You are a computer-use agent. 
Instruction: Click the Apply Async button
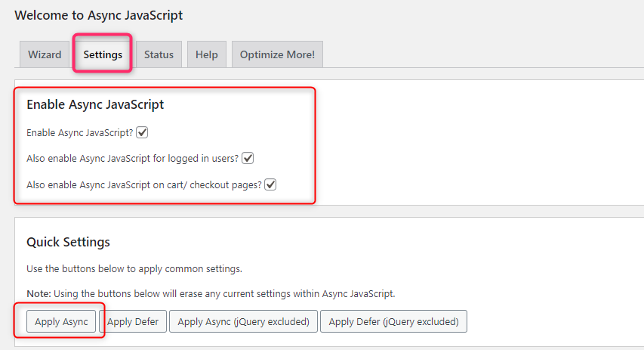pos(61,321)
